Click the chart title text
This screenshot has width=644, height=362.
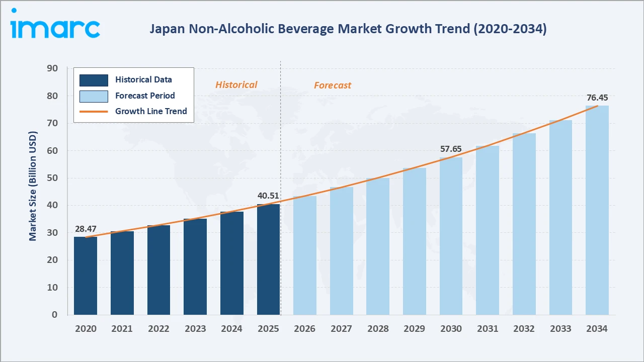pyautogui.click(x=348, y=29)
